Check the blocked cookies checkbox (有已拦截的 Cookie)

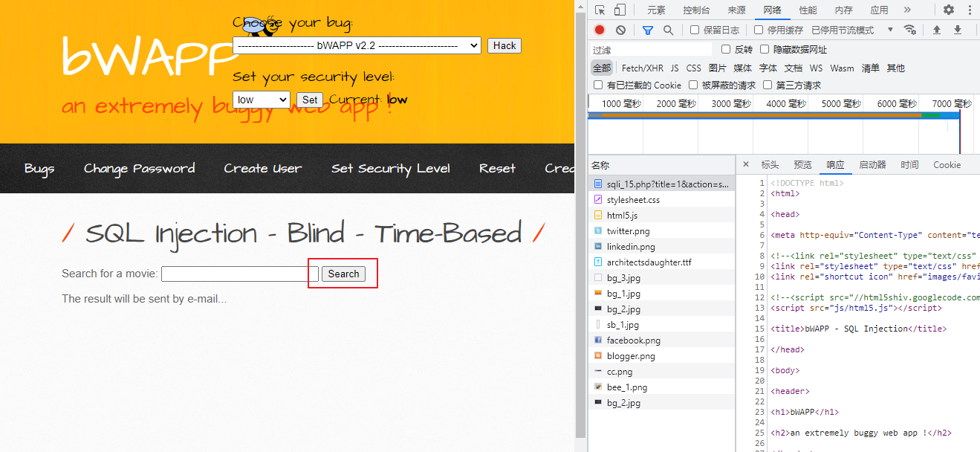[598, 85]
